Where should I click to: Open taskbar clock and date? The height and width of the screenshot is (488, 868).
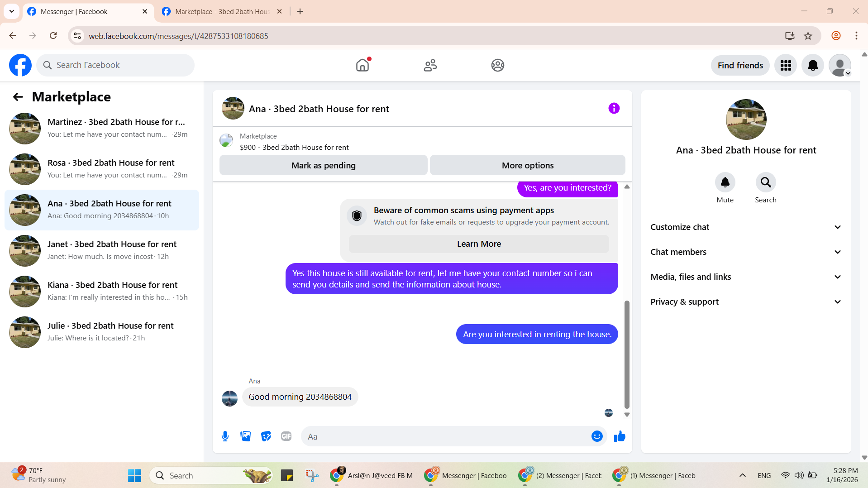[x=842, y=475]
